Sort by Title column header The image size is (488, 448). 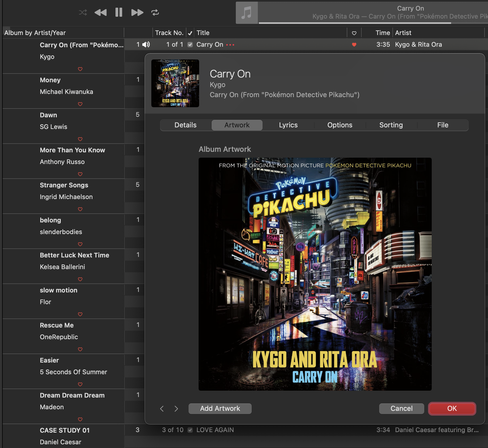click(x=271, y=33)
